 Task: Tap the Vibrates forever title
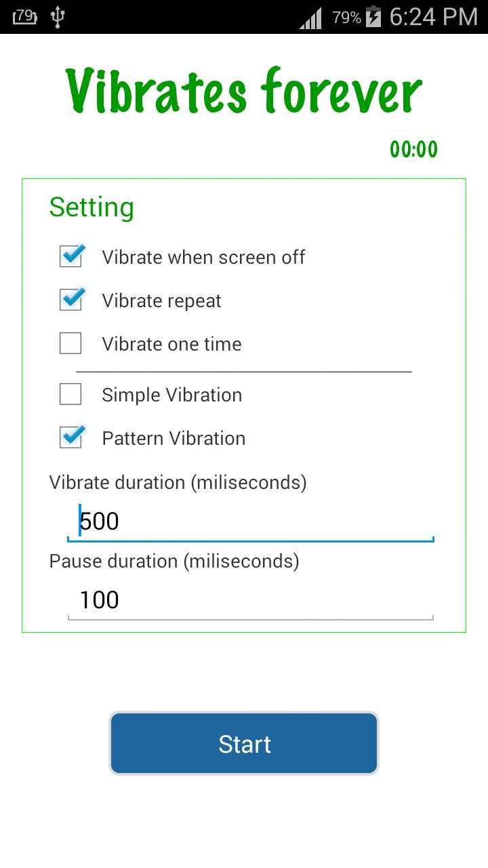(244, 91)
